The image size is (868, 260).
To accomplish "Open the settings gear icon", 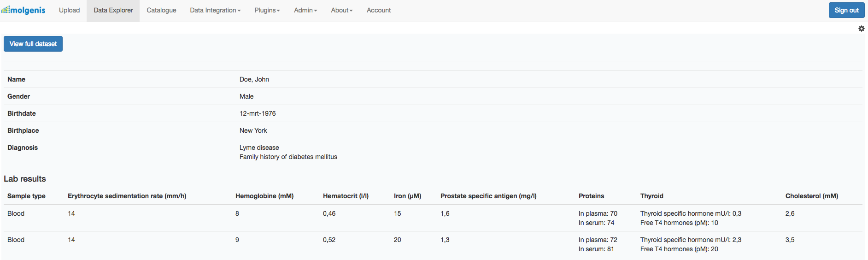I will click(861, 29).
